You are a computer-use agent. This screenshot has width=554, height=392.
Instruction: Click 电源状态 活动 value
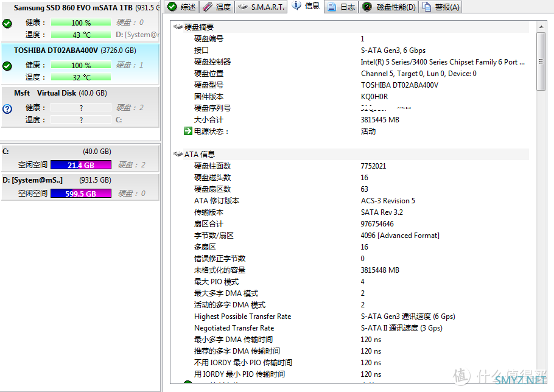(x=368, y=131)
